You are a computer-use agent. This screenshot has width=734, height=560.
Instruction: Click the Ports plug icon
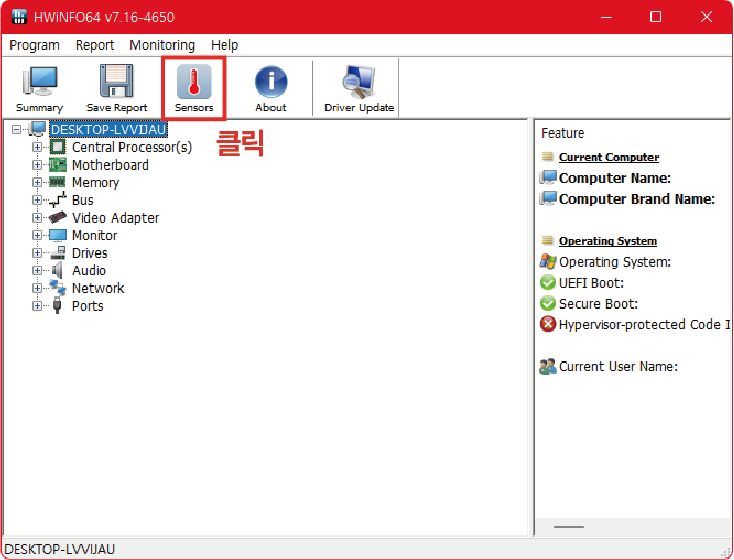click(57, 305)
